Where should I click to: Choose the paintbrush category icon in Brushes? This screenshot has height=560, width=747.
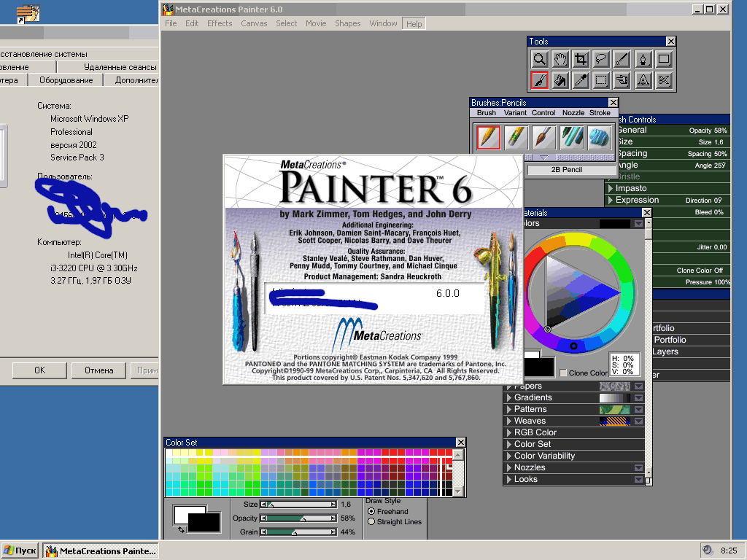(543, 137)
